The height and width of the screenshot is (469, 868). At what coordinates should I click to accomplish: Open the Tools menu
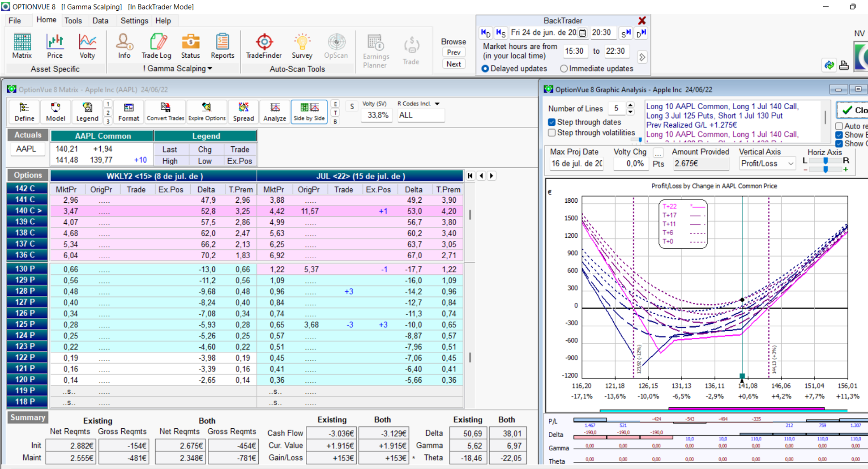coord(73,21)
